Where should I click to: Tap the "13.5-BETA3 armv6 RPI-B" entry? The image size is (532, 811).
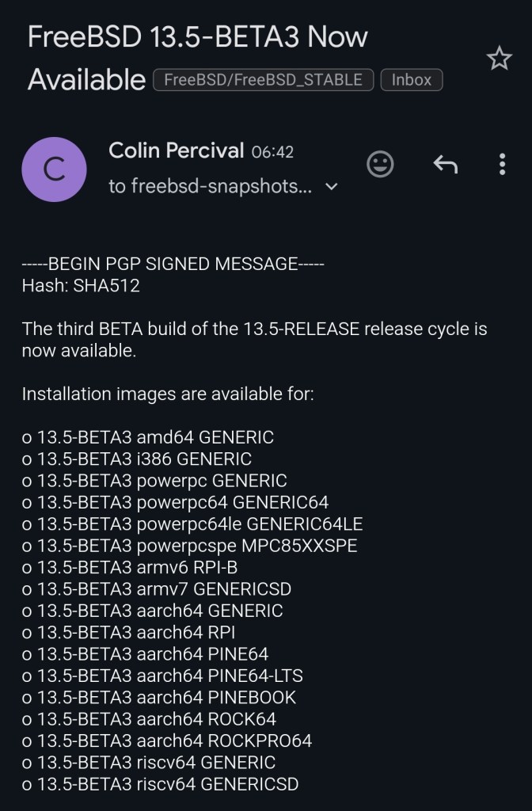130,567
